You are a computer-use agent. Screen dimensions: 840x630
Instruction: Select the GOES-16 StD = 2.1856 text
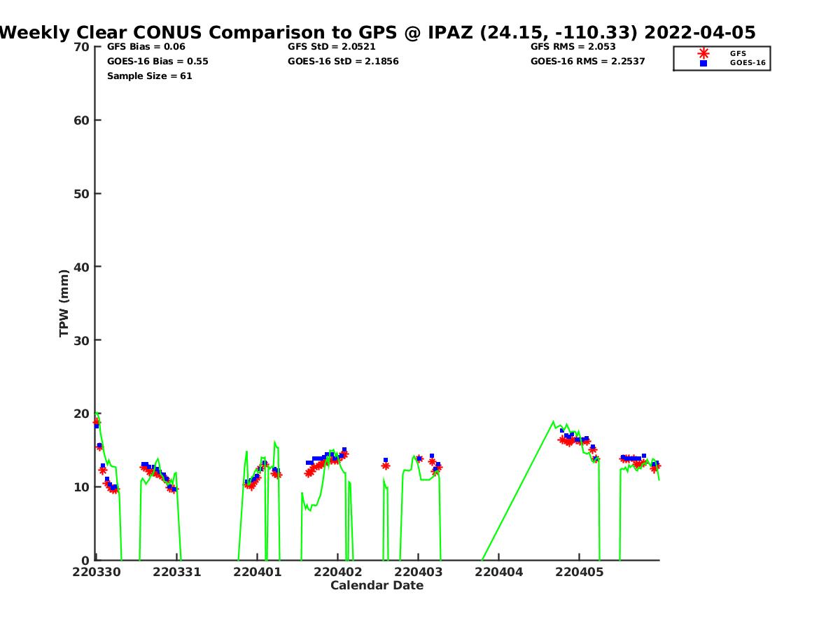[343, 62]
